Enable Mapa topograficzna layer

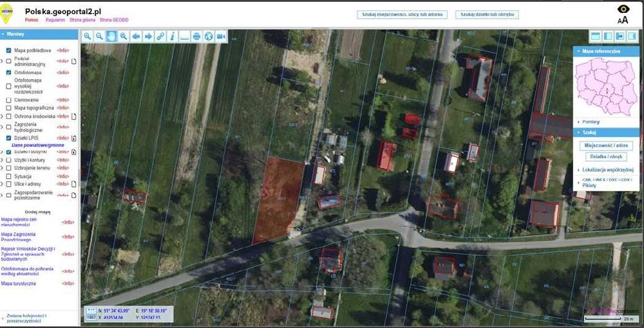[x=8, y=108]
